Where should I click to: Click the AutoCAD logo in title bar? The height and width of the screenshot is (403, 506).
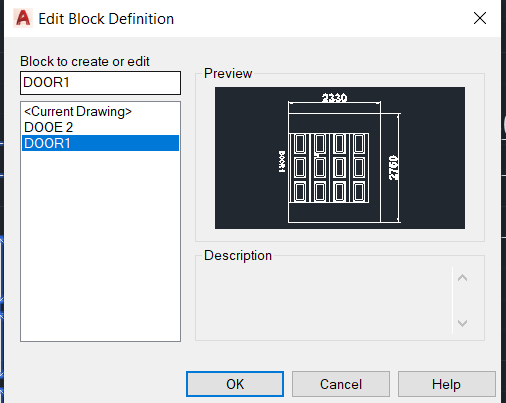click(x=23, y=18)
